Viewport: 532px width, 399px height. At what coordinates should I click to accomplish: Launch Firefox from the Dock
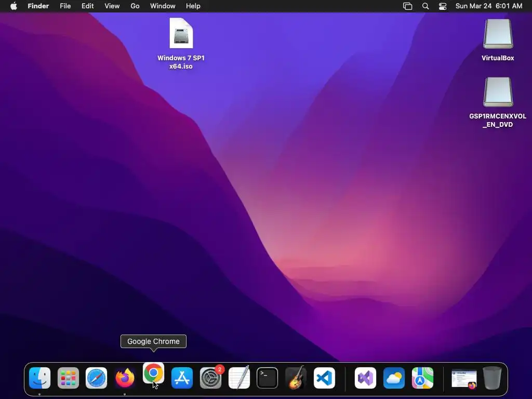(125, 378)
